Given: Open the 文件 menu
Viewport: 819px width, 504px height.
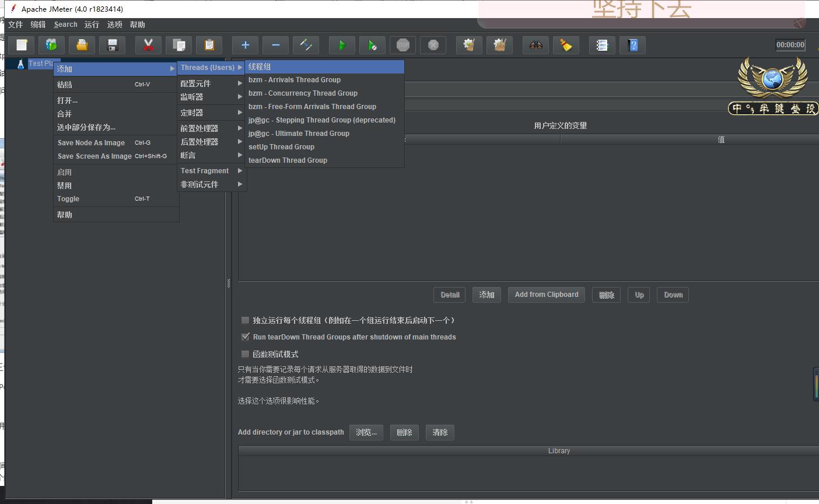Looking at the screenshot, I should click(16, 24).
